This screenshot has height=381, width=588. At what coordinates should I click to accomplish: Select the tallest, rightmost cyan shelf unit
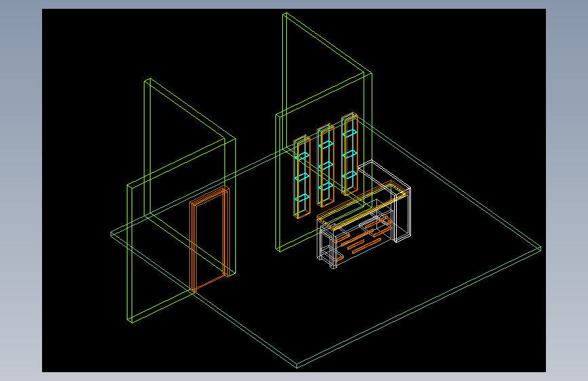pyautogui.click(x=349, y=154)
